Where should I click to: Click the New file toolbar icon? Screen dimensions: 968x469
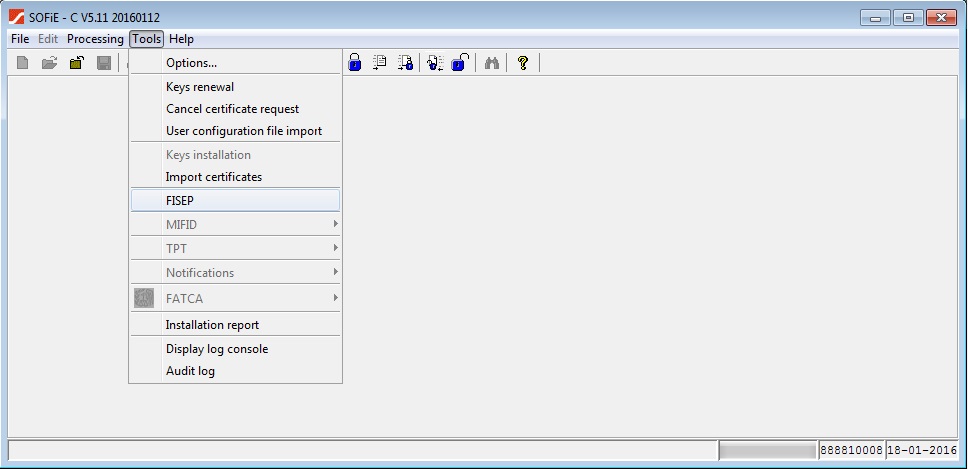point(23,63)
